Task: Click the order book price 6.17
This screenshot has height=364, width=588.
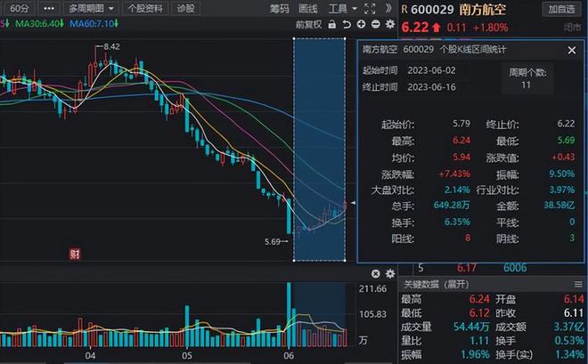Action: (467, 268)
